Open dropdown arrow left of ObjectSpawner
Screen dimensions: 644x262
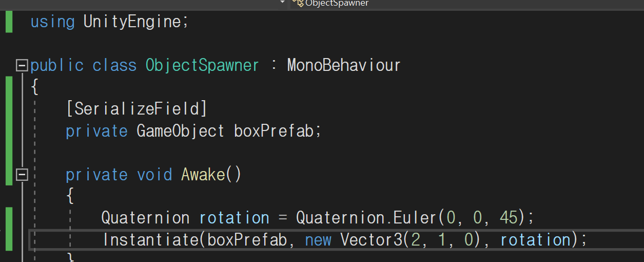[282, 3]
